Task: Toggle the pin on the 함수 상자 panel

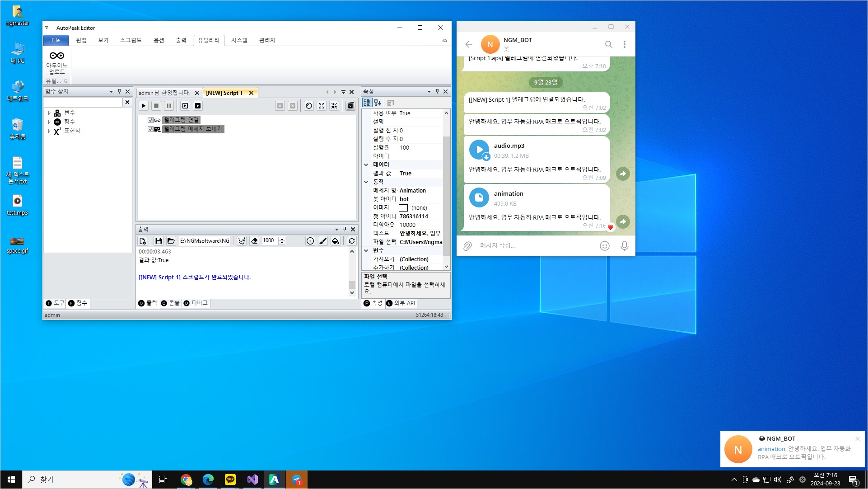Action: (120, 91)
